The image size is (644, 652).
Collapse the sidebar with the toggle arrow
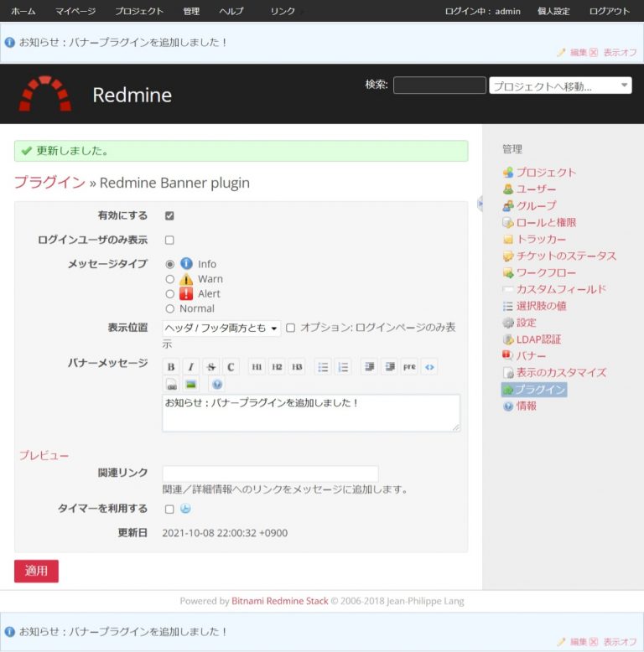click(x=480, y=204)
